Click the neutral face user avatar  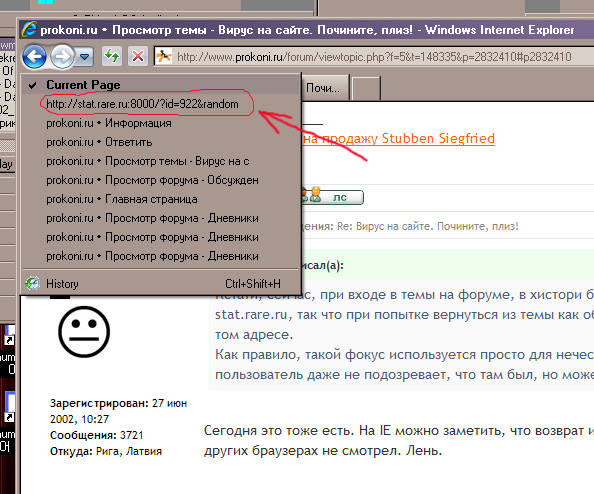84,331
